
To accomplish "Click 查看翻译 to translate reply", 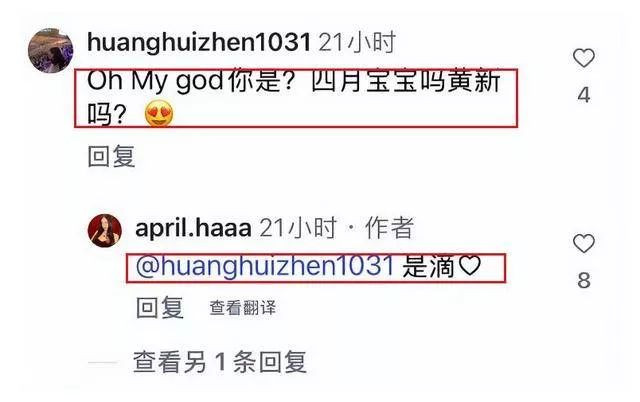I will pyautogui.click(x=243, y=308).
